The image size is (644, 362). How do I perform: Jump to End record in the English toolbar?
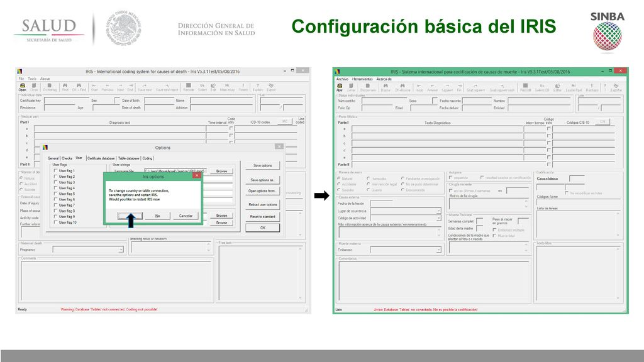pos(130,87)
